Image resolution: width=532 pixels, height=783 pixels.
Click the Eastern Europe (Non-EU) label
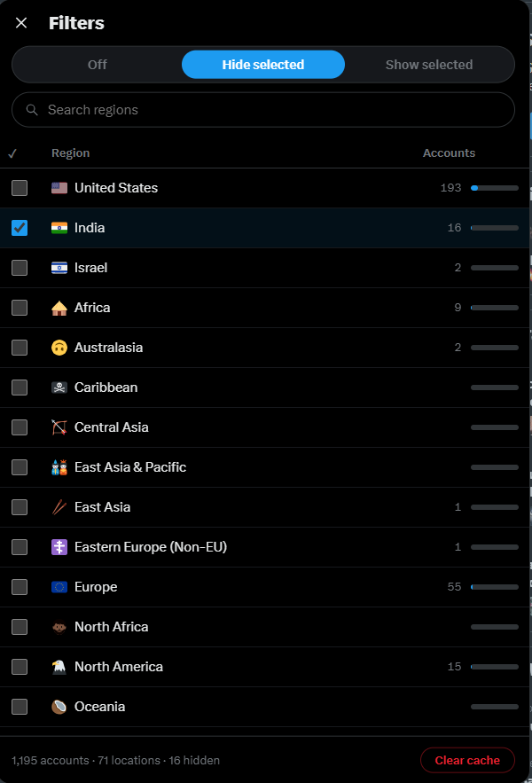tap(151, 547)
